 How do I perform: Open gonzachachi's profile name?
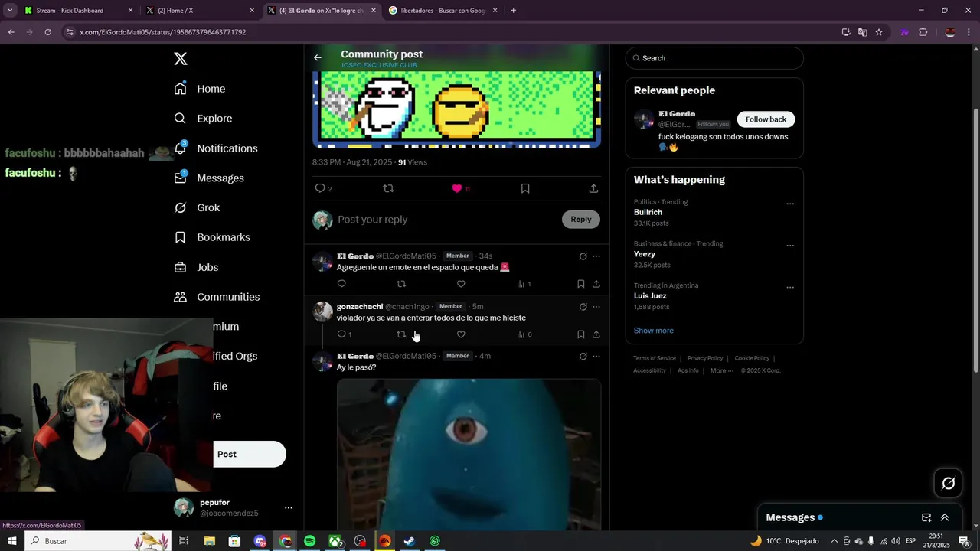(x=360, y=307)
